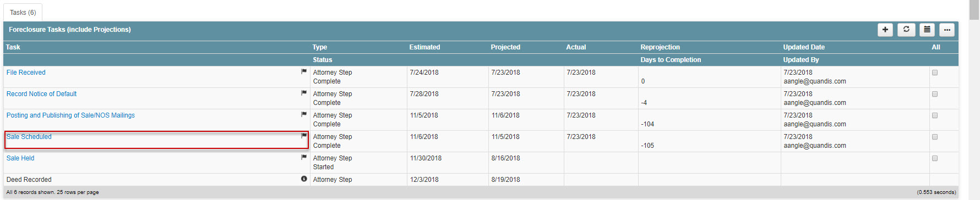Open the list view icon button
980x200 pixels.
(927, 30)
